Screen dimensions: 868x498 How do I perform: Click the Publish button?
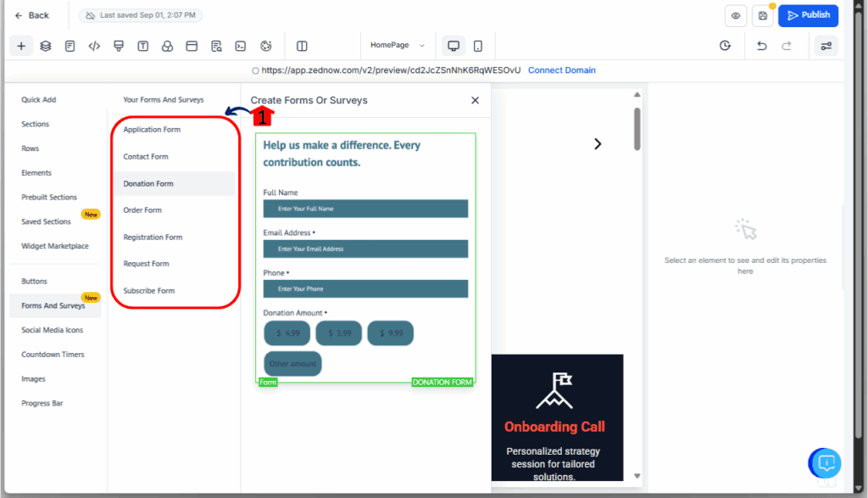pyautogui.click(x=808, y=15)
